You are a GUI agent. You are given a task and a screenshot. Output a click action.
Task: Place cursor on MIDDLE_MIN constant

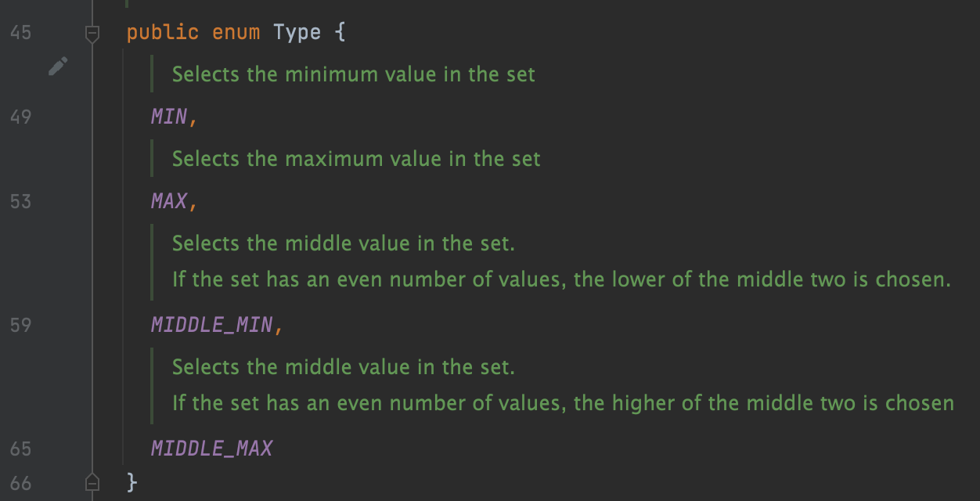coord(212,325)
